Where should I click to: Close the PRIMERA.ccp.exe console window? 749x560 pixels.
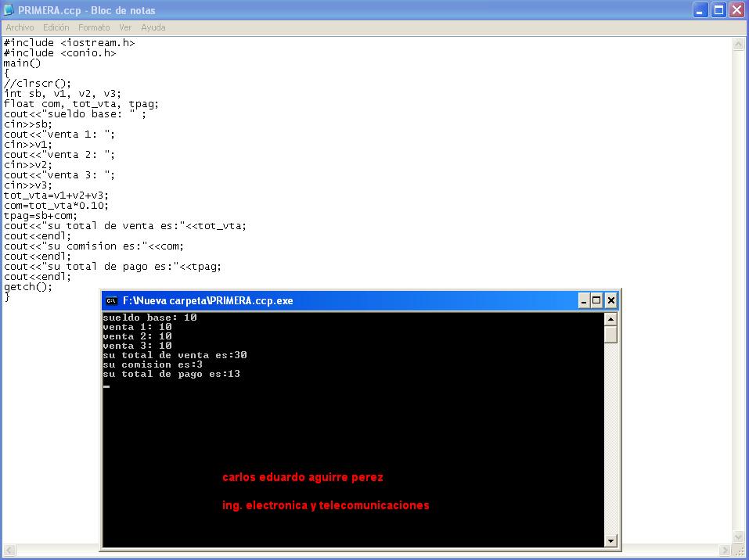[611, 300]
